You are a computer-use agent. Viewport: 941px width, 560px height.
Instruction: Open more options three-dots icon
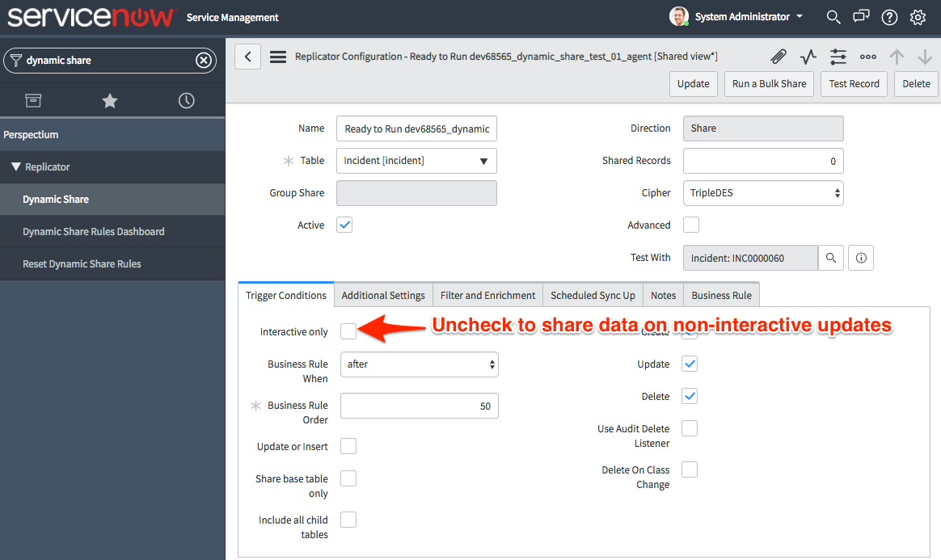coord(867,57)
